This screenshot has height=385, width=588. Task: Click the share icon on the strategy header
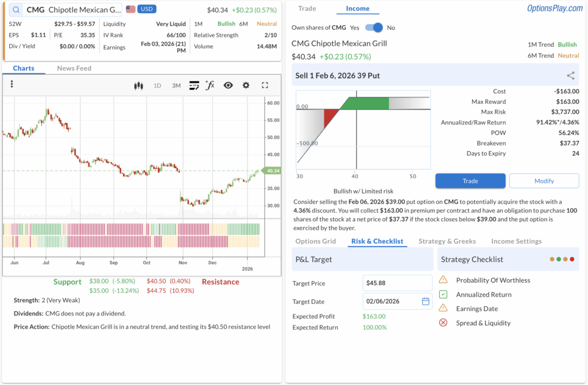tap(570, 75)
